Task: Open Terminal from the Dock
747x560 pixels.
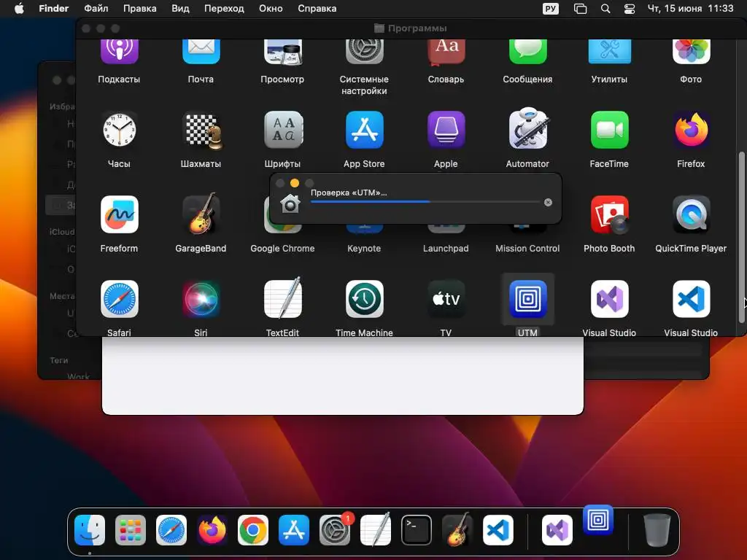Action: (x=417, y=530)
